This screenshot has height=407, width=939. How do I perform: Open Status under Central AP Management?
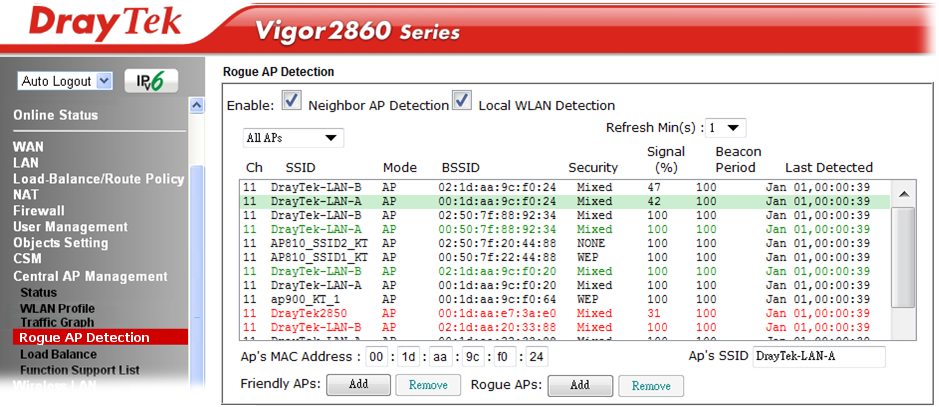pyautogui.click(x=39, y=293)
